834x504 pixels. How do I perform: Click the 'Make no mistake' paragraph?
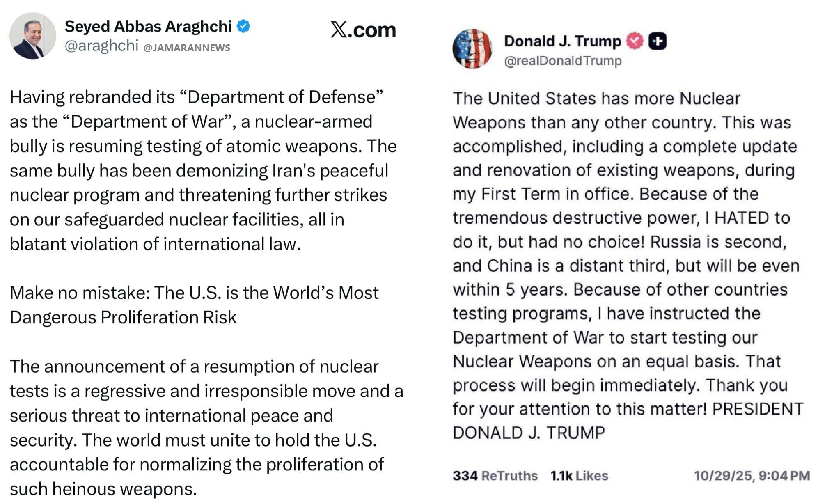tap(194, 305)
